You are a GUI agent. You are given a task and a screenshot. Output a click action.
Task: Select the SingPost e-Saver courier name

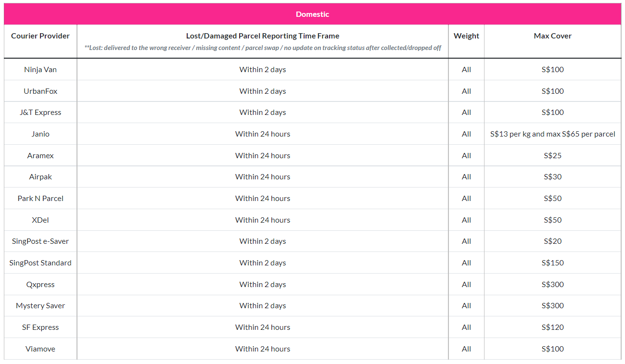[x=40, y=241]
